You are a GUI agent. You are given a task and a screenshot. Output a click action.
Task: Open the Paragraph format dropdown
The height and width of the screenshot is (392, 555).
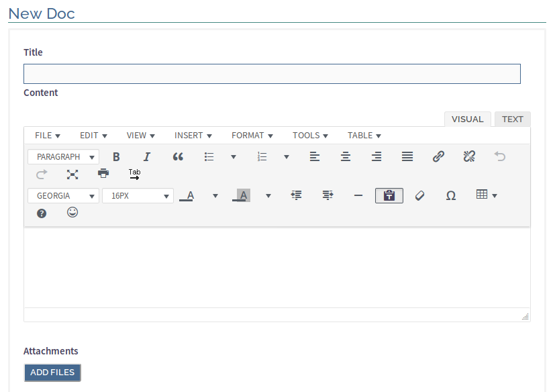(63, 156)
